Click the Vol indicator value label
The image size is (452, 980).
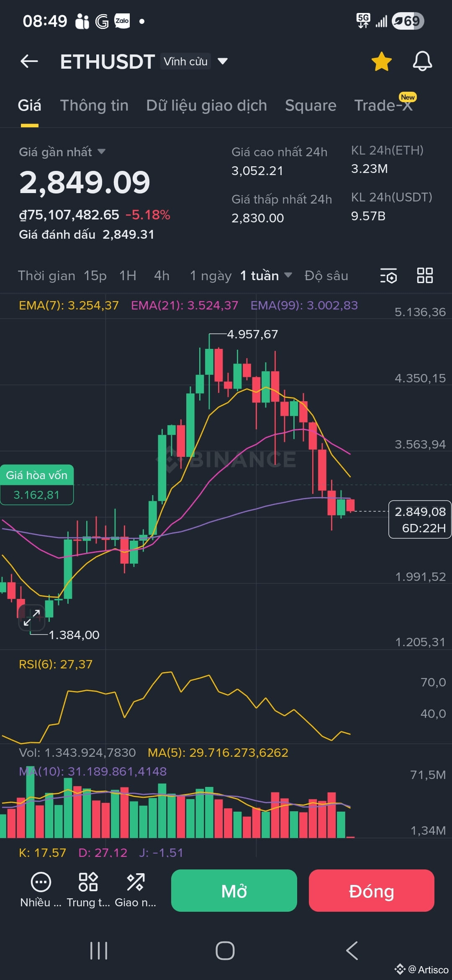(77, 753)
